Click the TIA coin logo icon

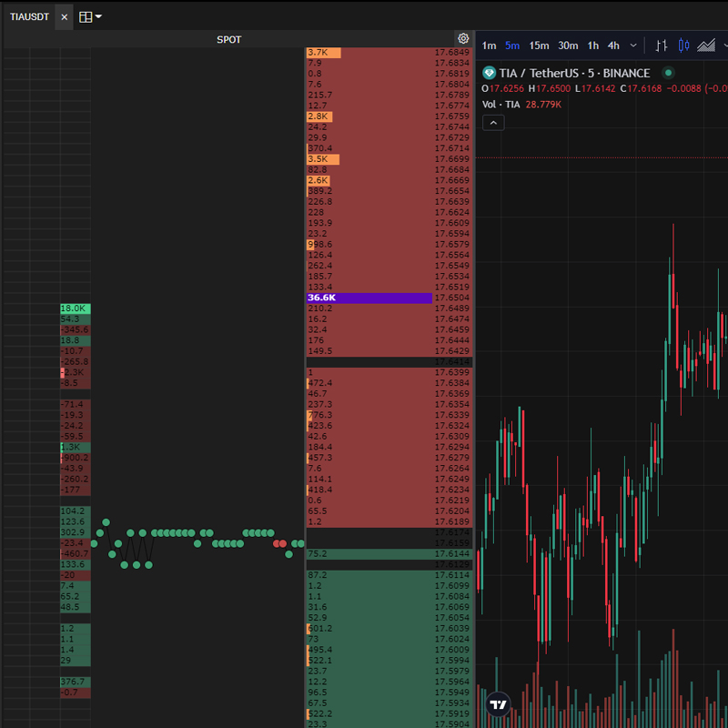490,73
